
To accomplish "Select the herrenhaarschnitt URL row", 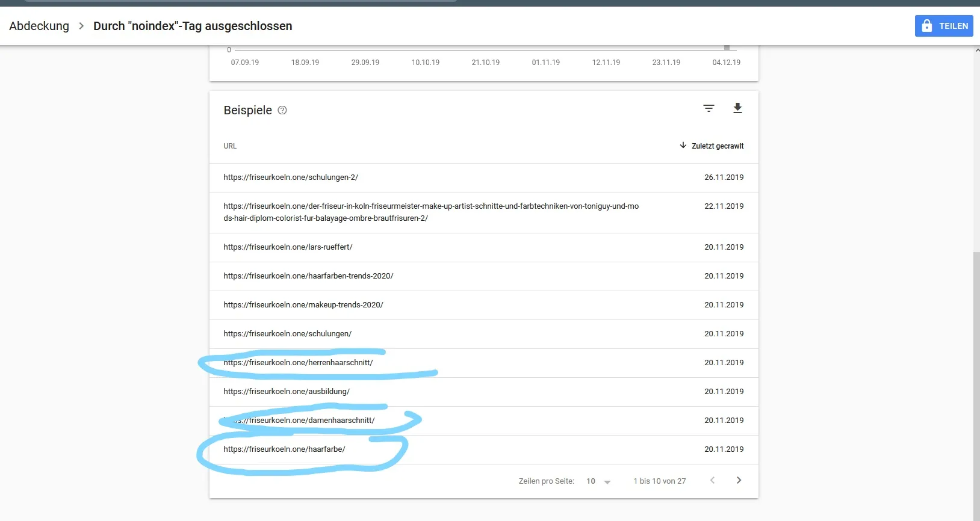I will click(483, 363).
